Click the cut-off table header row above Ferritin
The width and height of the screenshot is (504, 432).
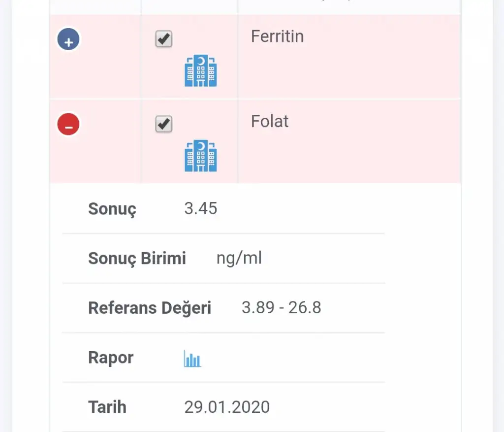(x=255, y=7)
